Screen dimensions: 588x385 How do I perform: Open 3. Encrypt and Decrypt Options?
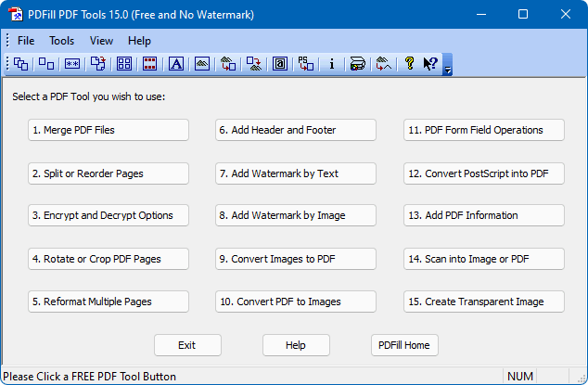pyautogui.click(x=109, y=215)
